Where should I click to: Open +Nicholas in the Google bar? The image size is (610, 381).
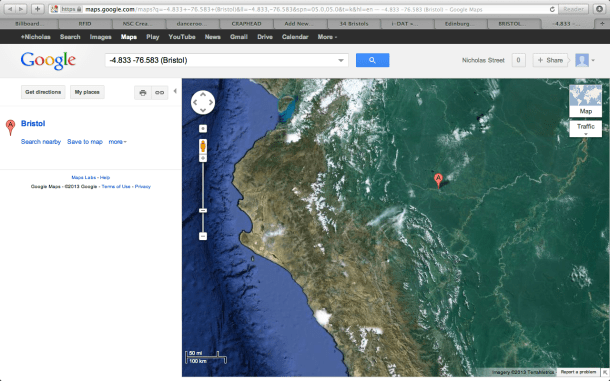(35, 37)
